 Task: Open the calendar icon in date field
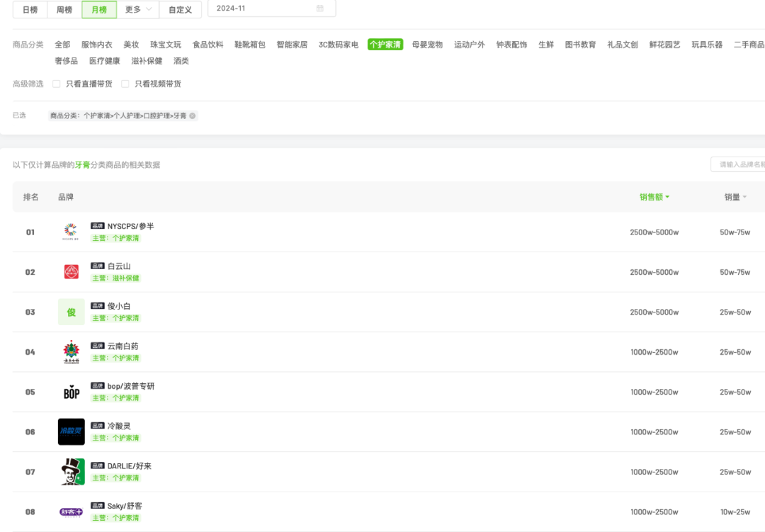pos(320,9)
